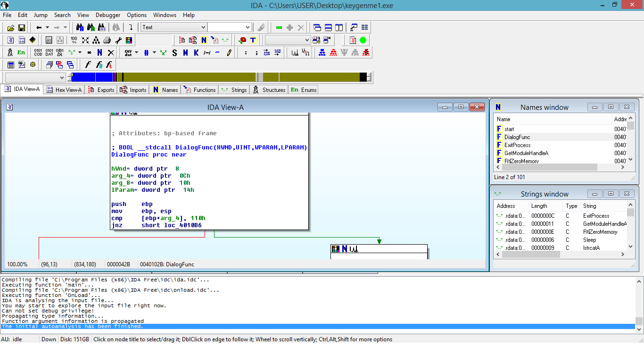The width and height of the screenshot is (644, 362).
Task: Open the string type "s" dropdown arrow
Action: (x=80, y=52)
